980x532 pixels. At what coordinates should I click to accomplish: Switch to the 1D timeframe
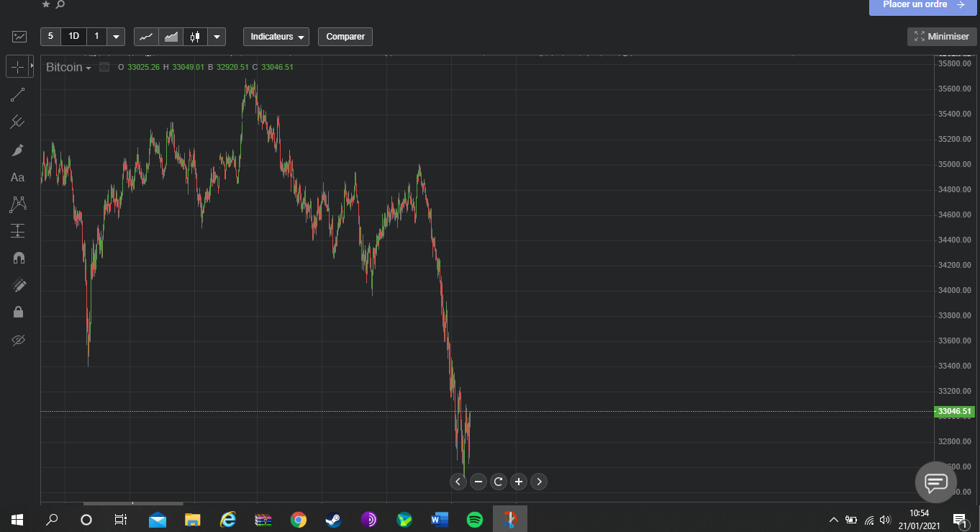pyautogui.click(x=73, y=36)
